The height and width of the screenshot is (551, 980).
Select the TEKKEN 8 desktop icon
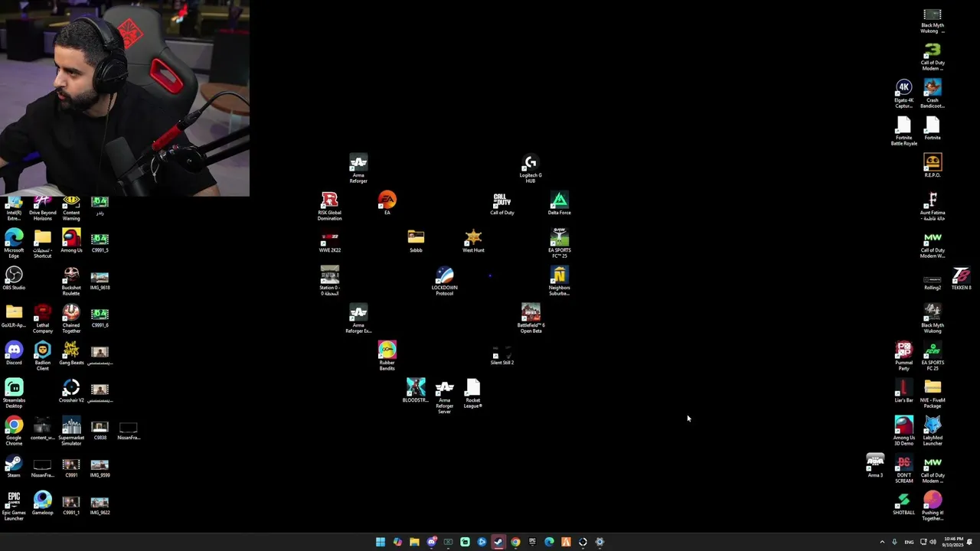962,278
